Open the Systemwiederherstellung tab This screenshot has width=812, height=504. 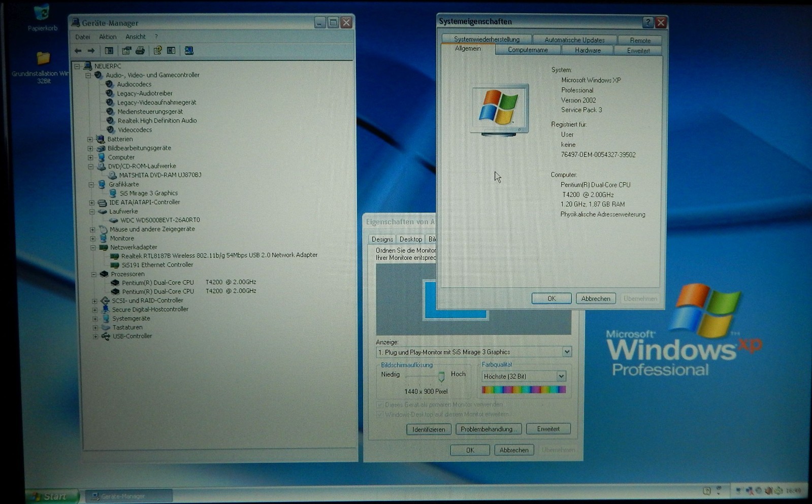(486, 40)
